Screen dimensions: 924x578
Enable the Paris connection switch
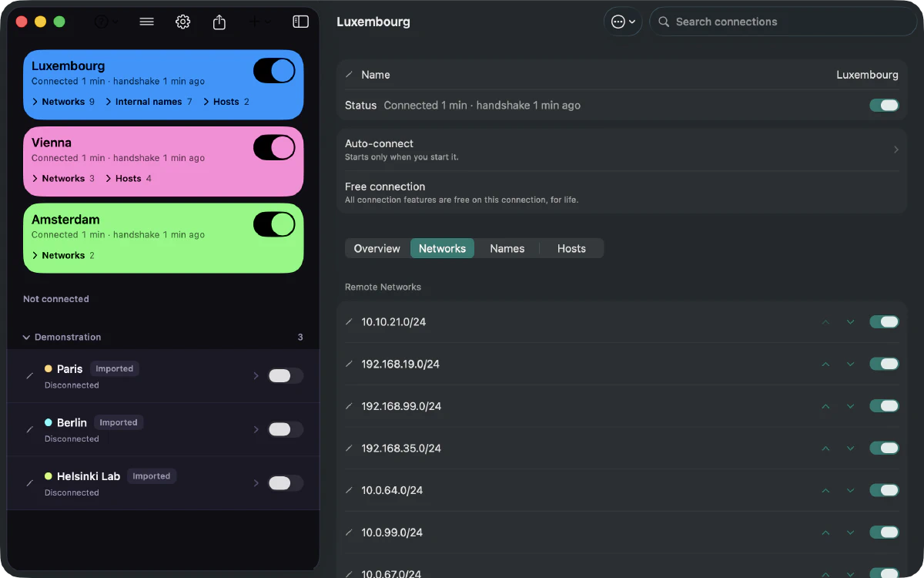(x=286, y=375)
